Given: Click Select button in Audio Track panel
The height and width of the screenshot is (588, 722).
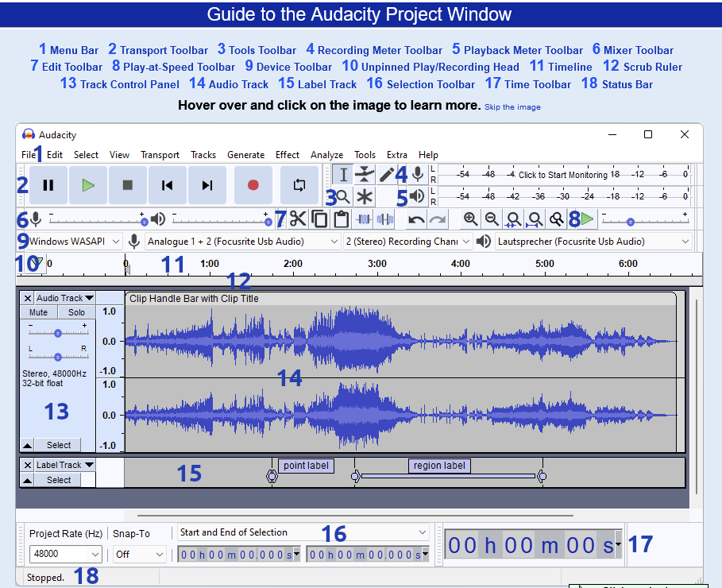Looking at the screenshot, I should [59, 445].
